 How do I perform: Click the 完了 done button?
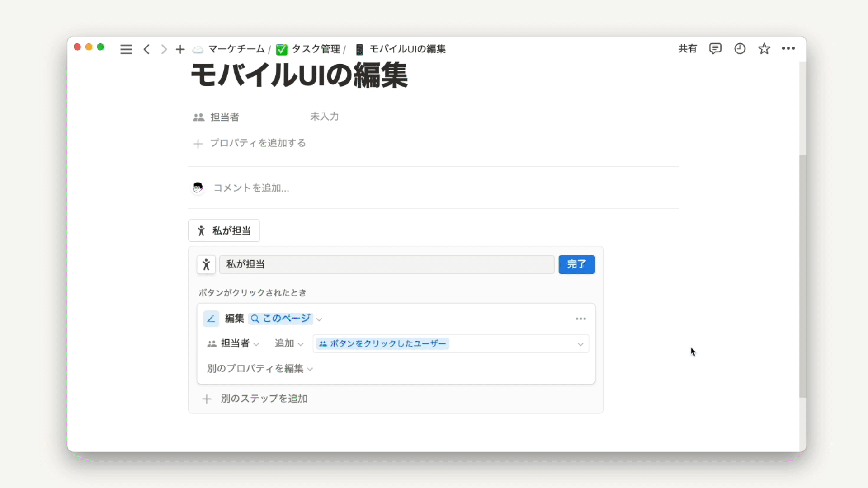click(x=576, y=264)
